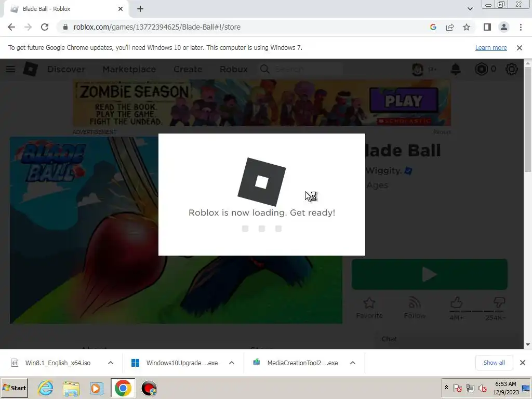Click the green Play game button
Image resolution: width=532 pixels, height=399 pixels.
[430, 274]
